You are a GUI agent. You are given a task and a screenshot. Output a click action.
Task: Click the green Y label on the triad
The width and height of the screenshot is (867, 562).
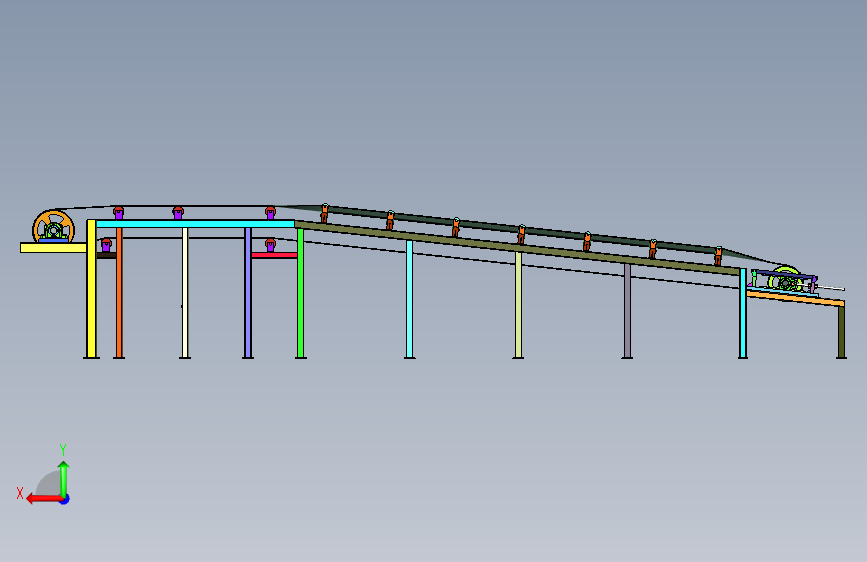pos(63,449)
